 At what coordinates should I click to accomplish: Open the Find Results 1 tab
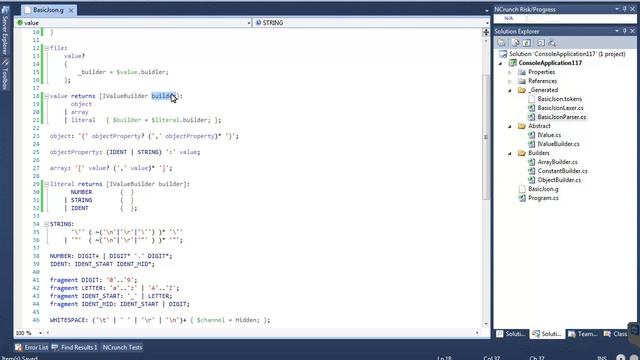point(75,347)
